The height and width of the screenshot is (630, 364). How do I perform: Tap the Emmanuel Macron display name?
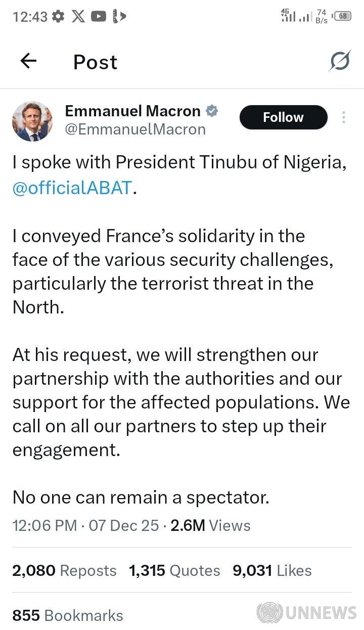point(133,110)
